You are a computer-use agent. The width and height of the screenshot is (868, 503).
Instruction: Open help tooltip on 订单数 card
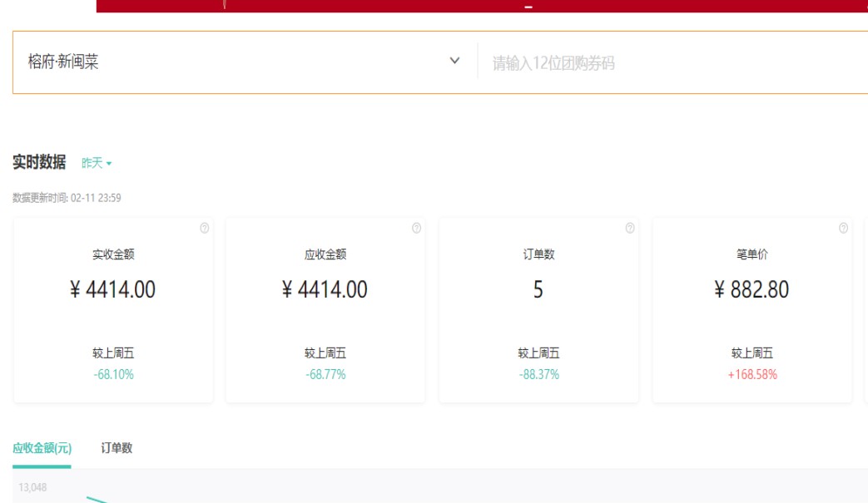[630, 229]
